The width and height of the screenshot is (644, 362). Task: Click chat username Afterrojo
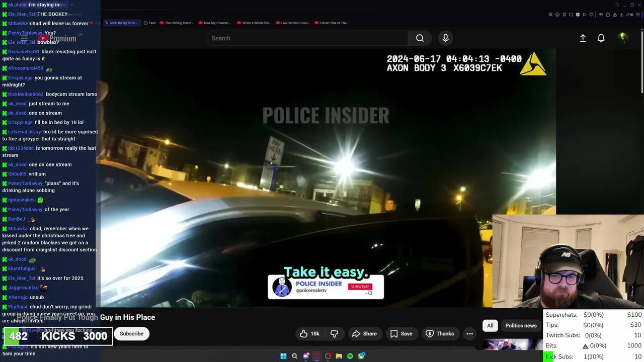click(x=18, y=297)
